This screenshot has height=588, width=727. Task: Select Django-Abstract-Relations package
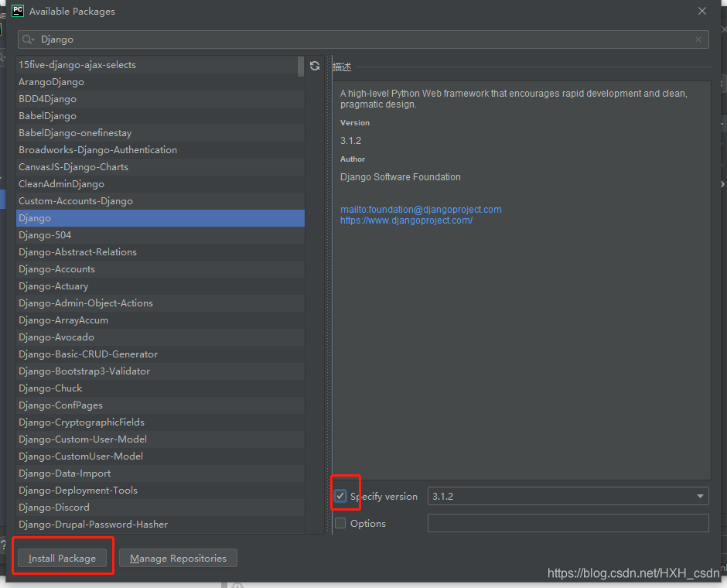tap(160, 251)
